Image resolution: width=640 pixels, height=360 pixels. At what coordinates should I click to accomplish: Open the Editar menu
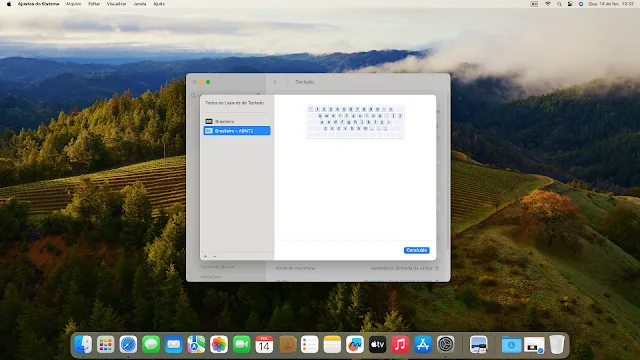94,4
